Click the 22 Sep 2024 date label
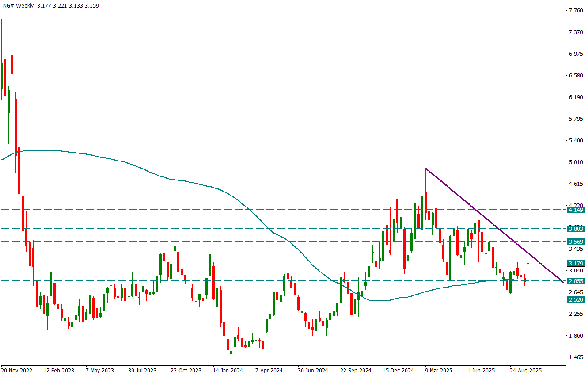 356,370
